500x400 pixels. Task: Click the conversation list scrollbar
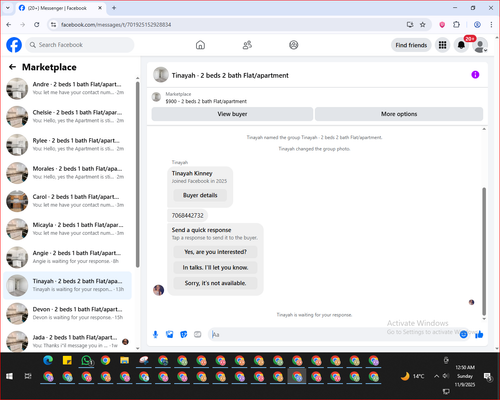137,174
